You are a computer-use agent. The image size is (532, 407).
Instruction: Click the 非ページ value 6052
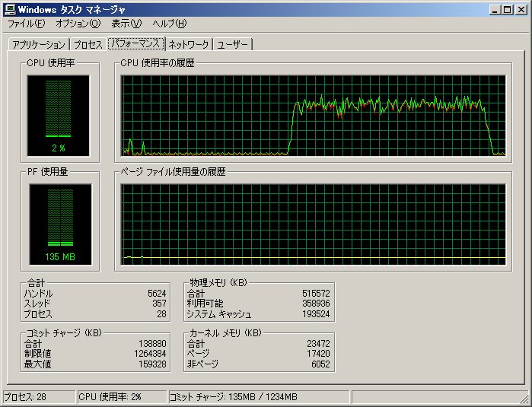[x=320, y=364]
